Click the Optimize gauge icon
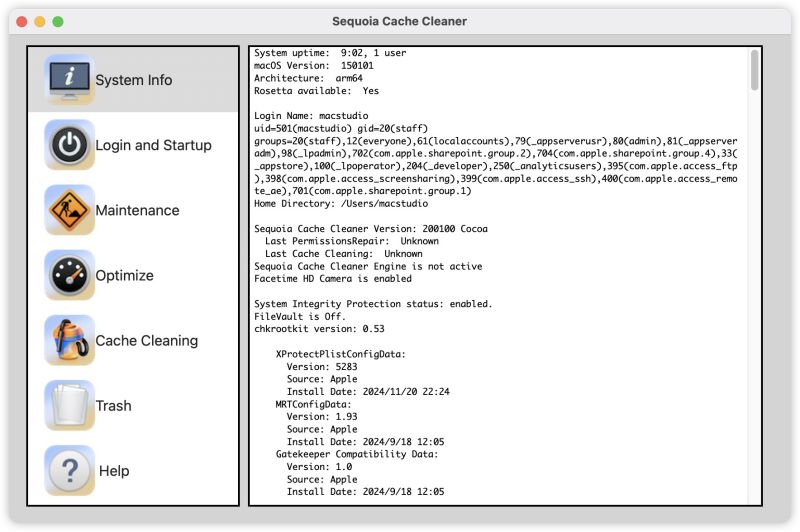Screen dimensions: 800x532 pyautogui.click(x=69, y=275)
